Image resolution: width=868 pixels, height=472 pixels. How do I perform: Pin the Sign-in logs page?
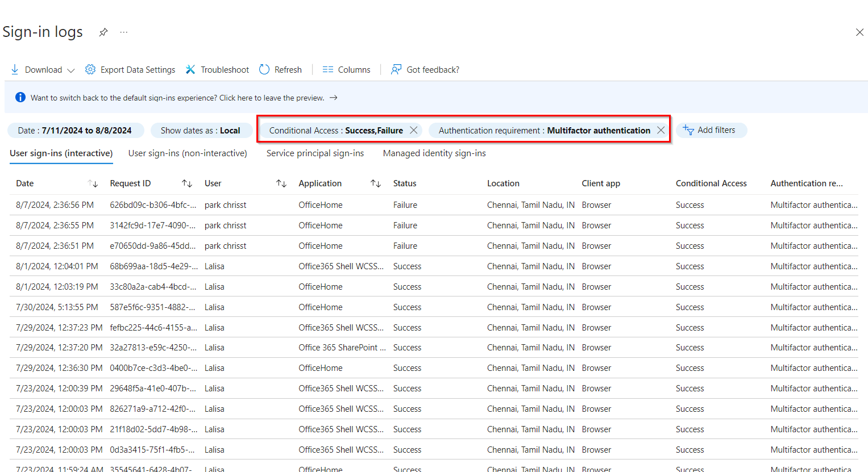(103, 32)
